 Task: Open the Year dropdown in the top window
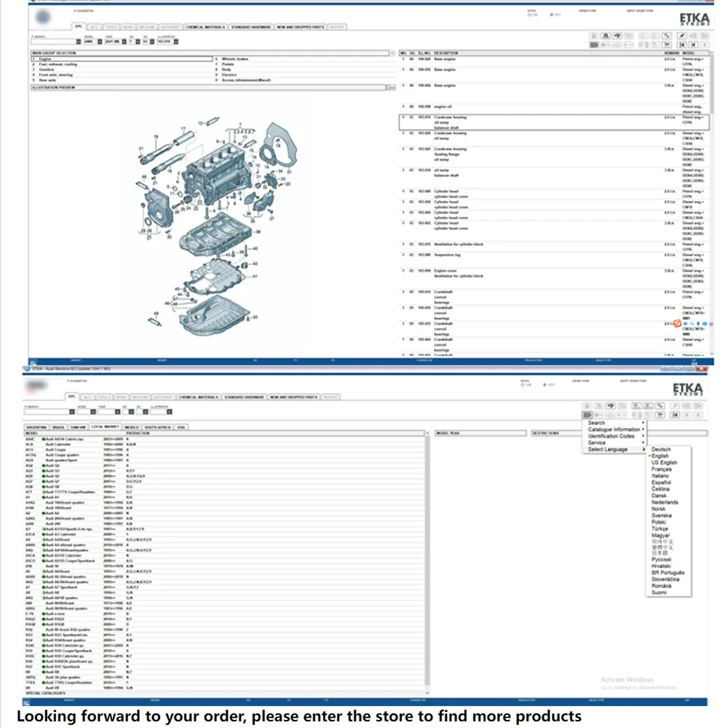coord(124,41)
